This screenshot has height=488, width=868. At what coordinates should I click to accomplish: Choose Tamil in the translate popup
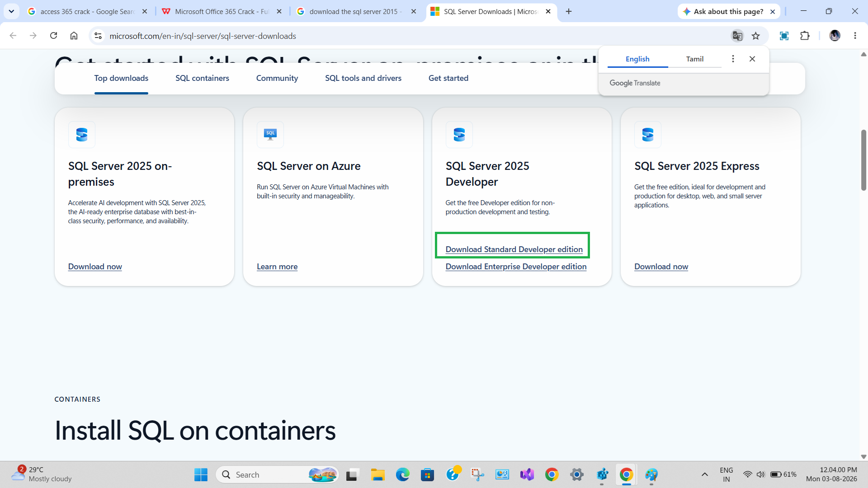pyautogui.click(x=694, y=59)
